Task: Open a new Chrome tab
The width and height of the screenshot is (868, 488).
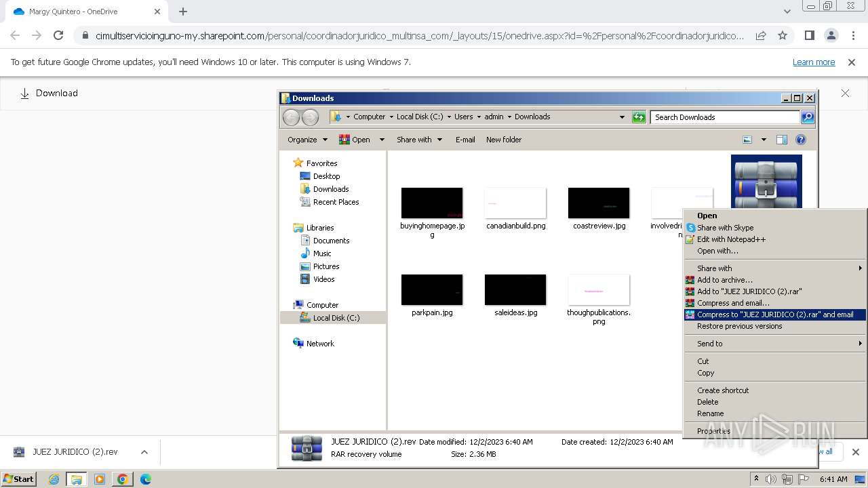Action: (x=182, y=12)
